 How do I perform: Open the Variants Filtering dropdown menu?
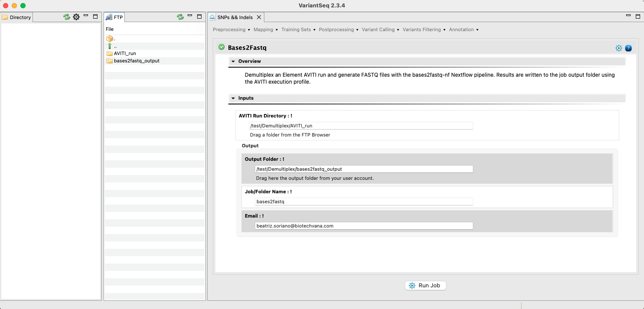(x=424, y=29)
